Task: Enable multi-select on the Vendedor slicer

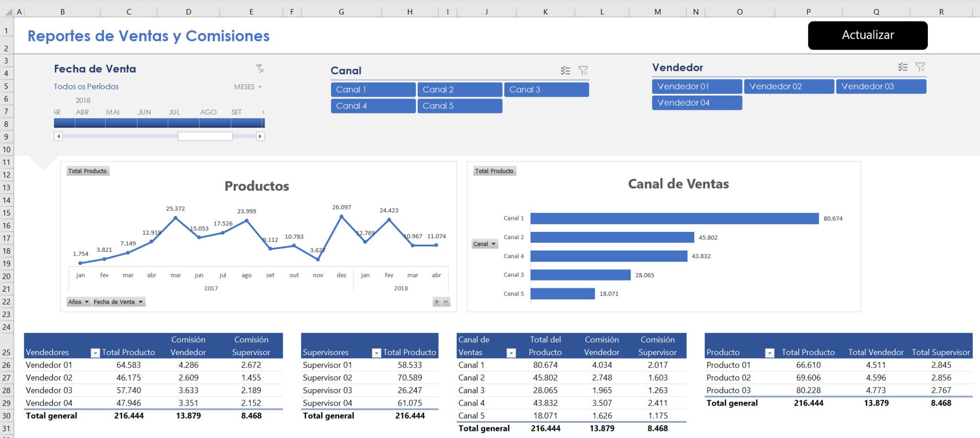Action: (903, 67)
